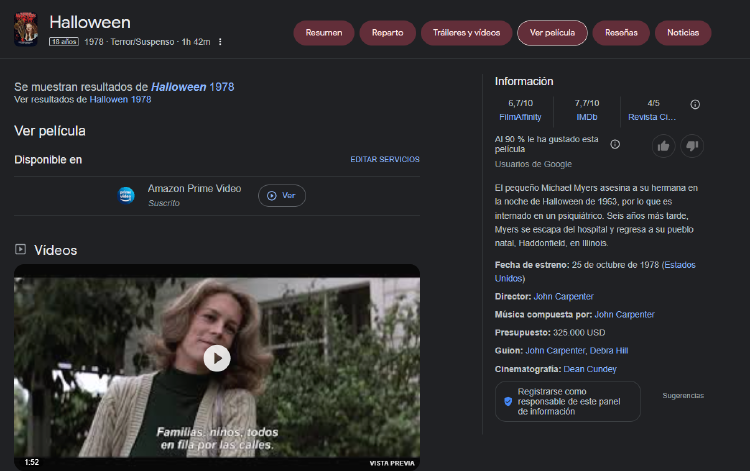Switch to the Reparto tab
Viewport: 750px width, 471px height.
pos(387,33)
